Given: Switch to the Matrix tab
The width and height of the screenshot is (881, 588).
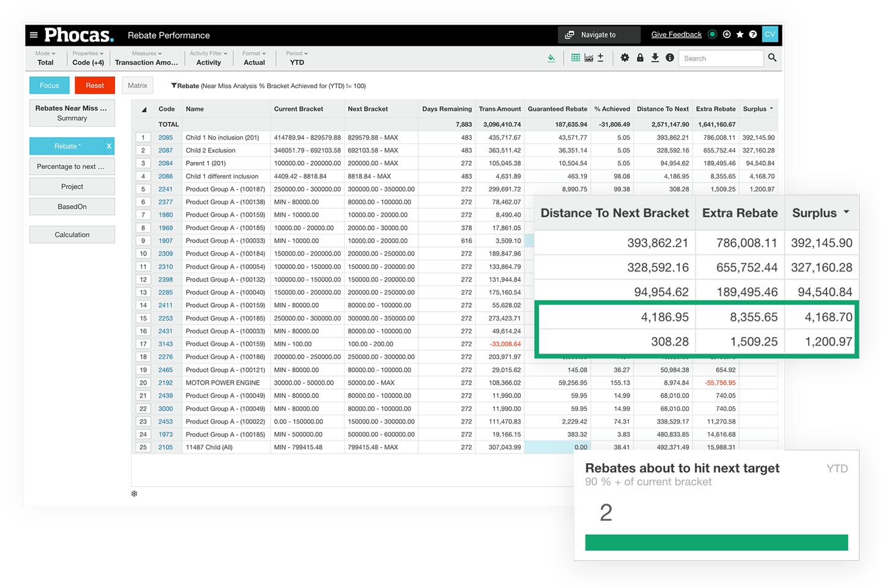Looking at the screenshot, I should pyautogui.click(x=137, y=85).
